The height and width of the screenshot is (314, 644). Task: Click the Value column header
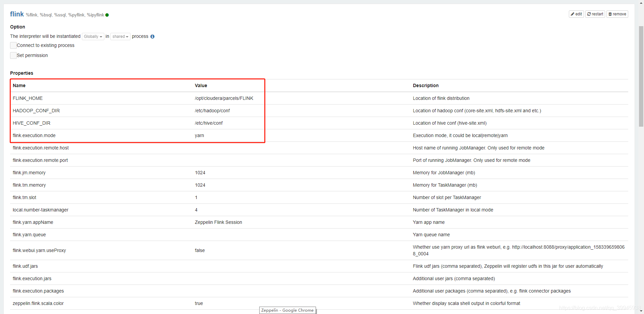[201, 85]
